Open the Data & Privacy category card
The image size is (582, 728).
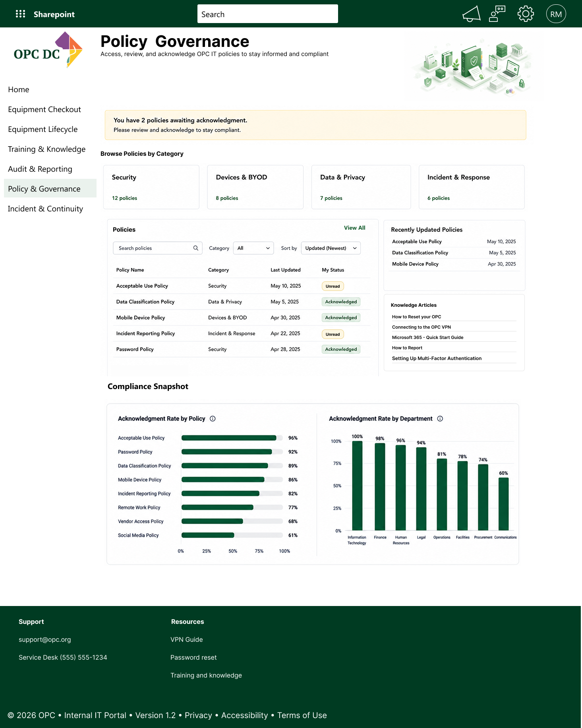(361, 187)
